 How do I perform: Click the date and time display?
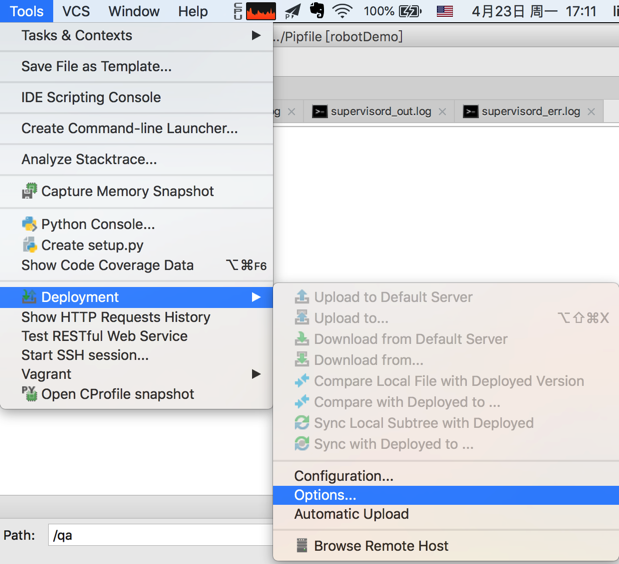pos(534,11)
